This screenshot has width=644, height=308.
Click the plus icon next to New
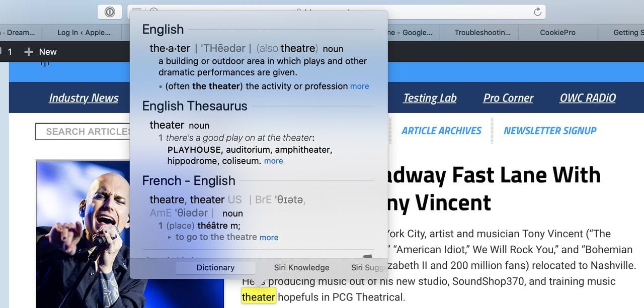(29, 52)
